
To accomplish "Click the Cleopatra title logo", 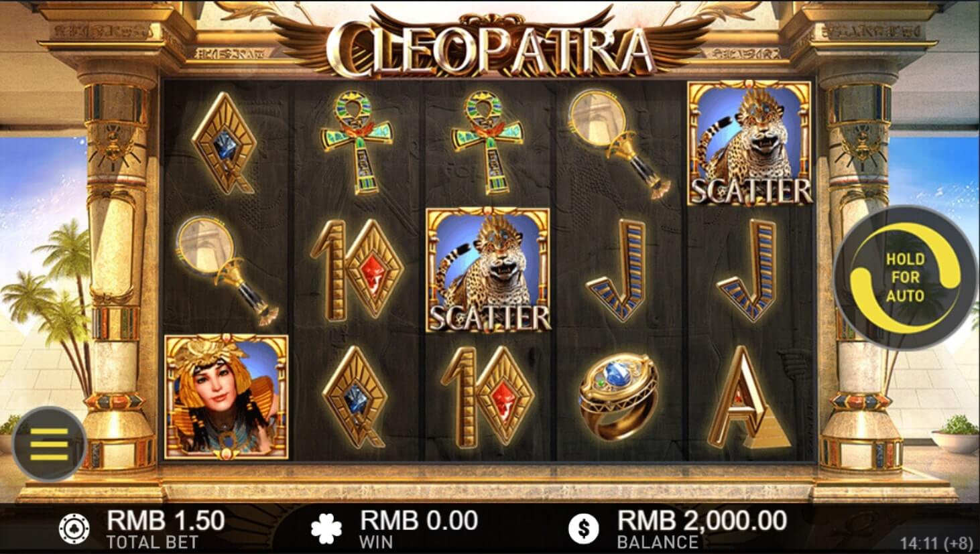I will click(x=490, y=49).
